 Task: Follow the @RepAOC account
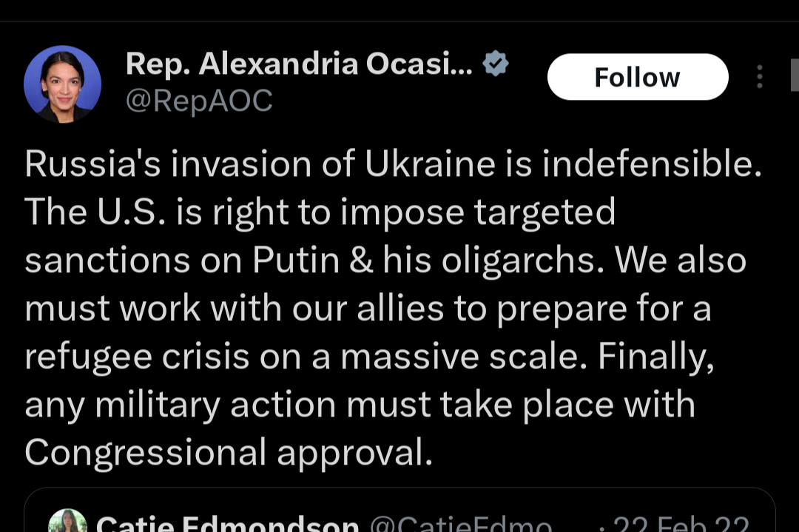pyautogui.click(x=637, y=77)
